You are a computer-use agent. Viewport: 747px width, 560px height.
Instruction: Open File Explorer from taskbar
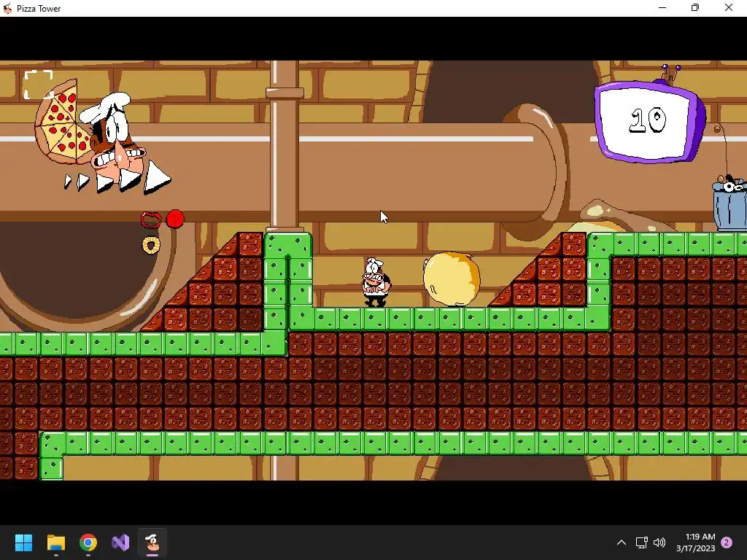[x=55, y=542]
